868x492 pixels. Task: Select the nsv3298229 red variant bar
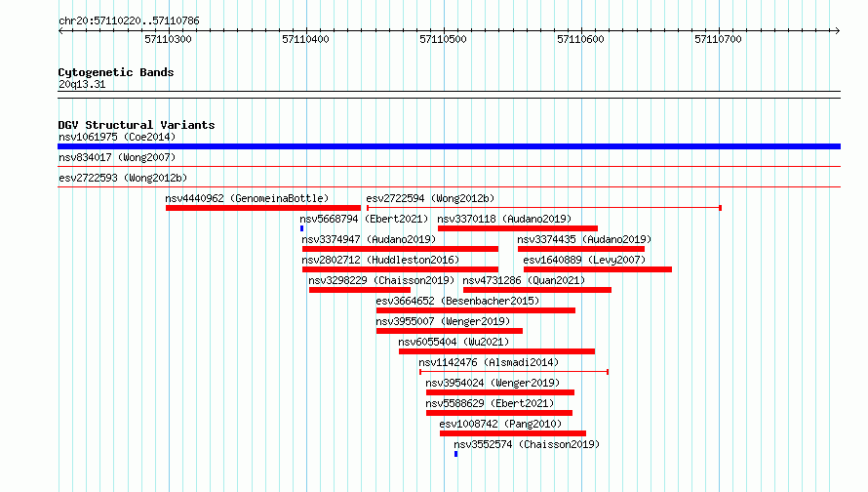point(360,290)
